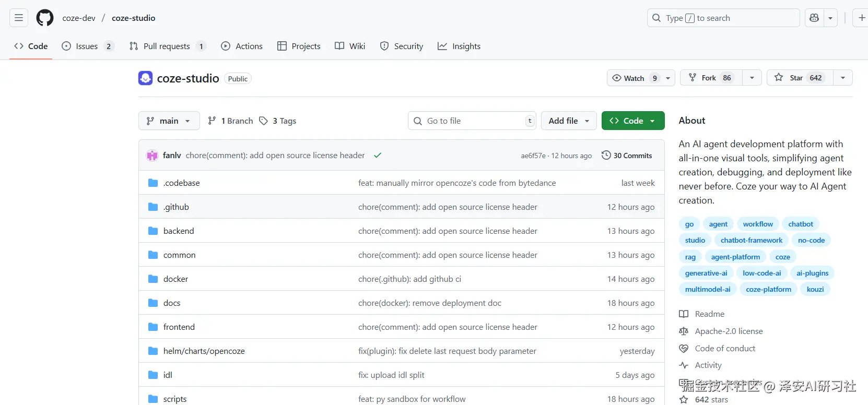Screen dimensions: 868x405
Task: Open Copilot chat icon in header
Action: (814, 18)
